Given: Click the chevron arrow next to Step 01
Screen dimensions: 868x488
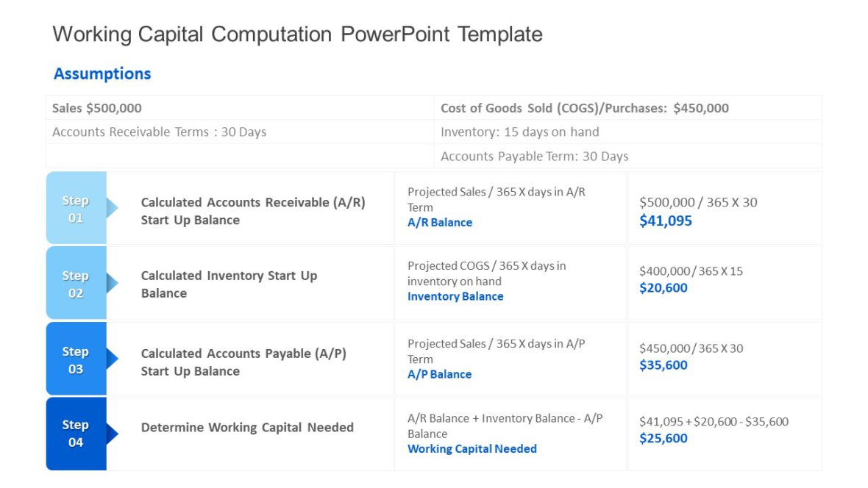Looking at the screenshot, I should (112, 207).
